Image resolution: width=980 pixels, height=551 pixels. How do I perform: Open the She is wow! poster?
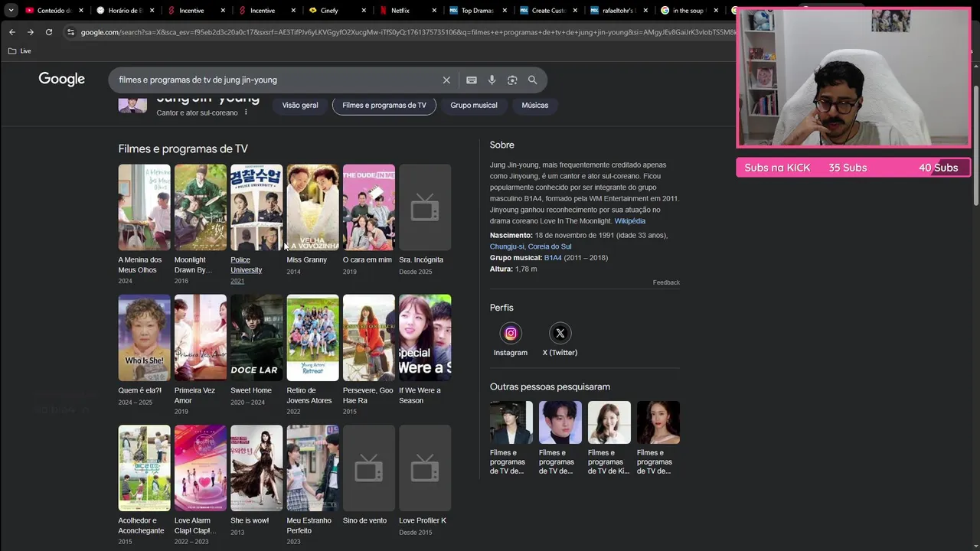pos(256,468)
